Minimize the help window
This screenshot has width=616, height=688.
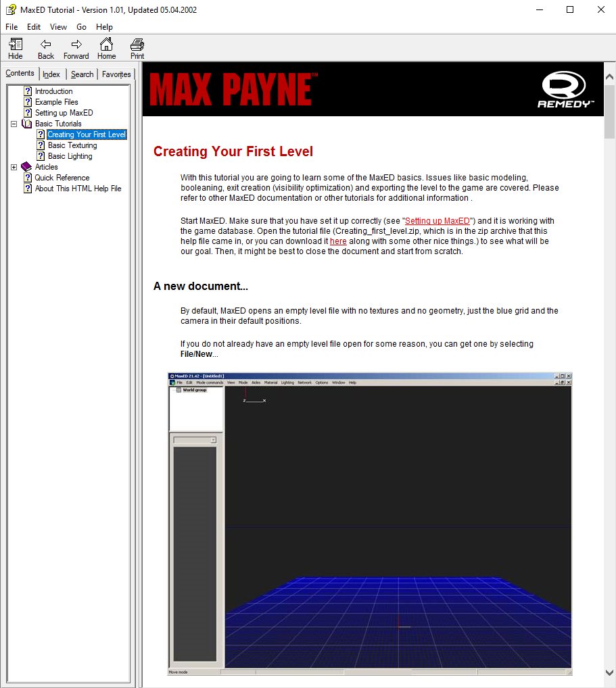540,9
